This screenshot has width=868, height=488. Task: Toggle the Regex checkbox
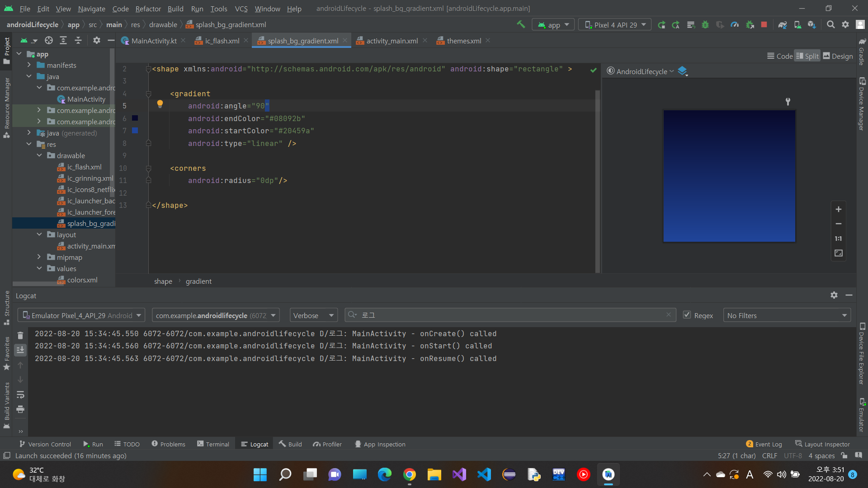(687, 315)
